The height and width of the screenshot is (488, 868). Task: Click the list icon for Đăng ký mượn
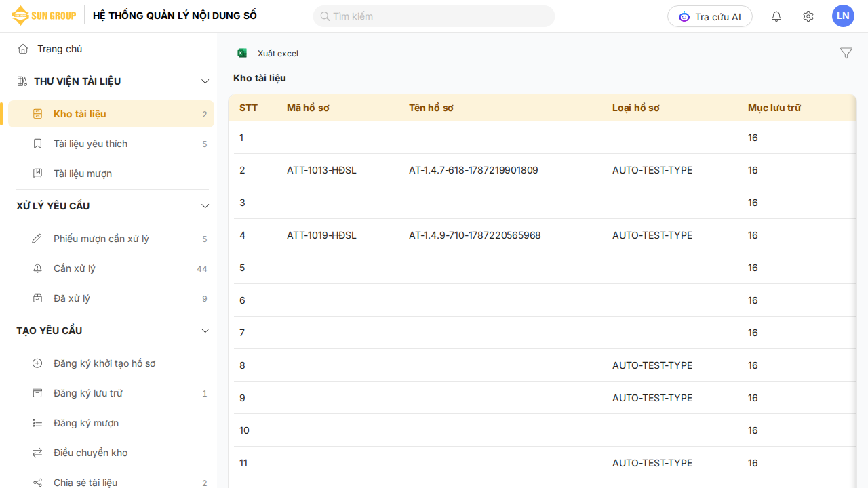point(38,423)
